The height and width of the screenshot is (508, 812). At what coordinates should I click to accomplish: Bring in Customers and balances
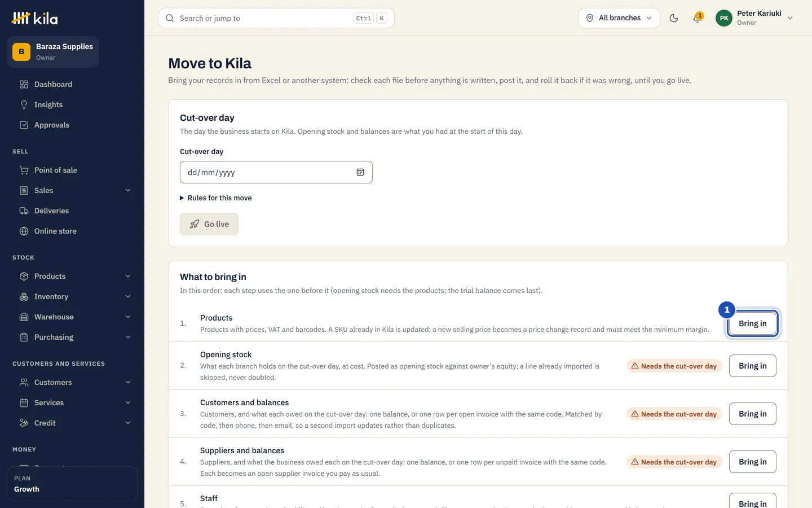click(x=753, y=414)
